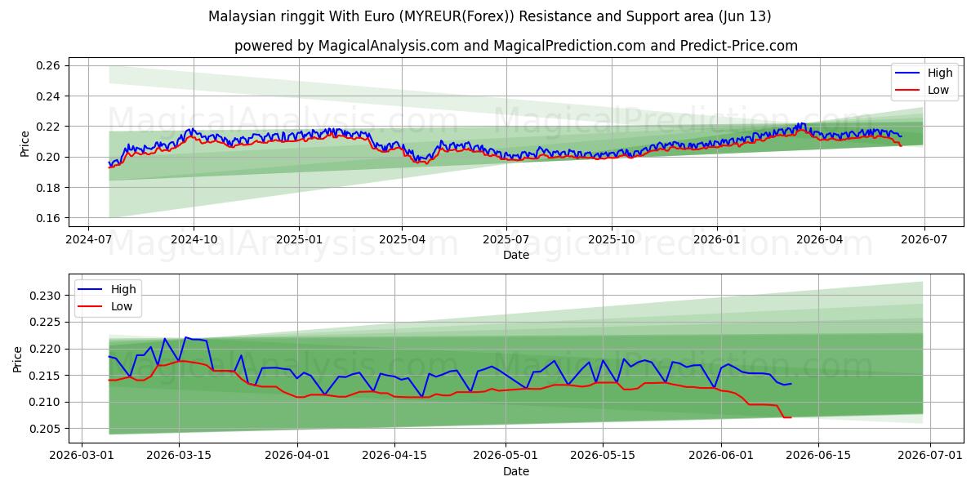Click the 0.22 tick on top price axis

pyautogui.click(x=50, y=127)
